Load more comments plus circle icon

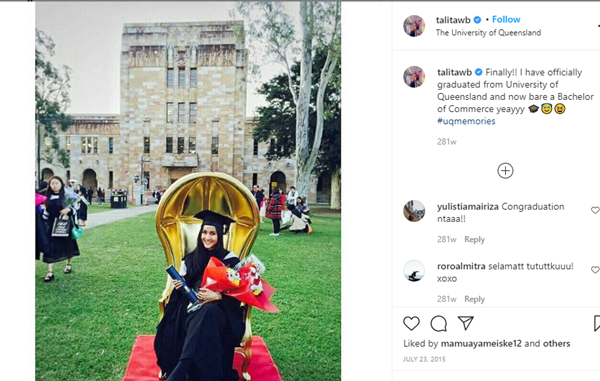tap(505, 171)
